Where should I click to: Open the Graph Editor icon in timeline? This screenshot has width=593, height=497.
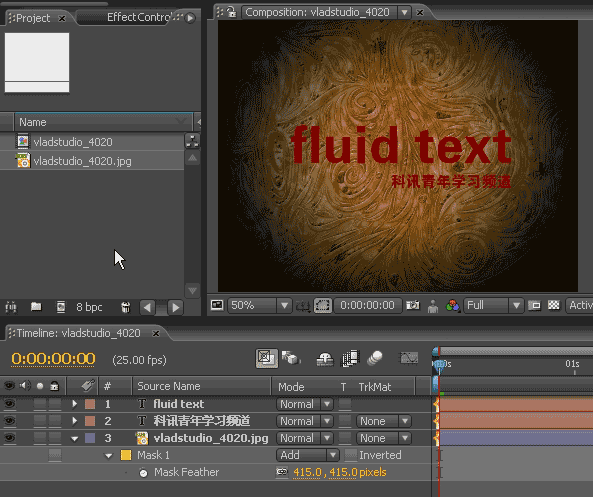click(x=409, y=358)
